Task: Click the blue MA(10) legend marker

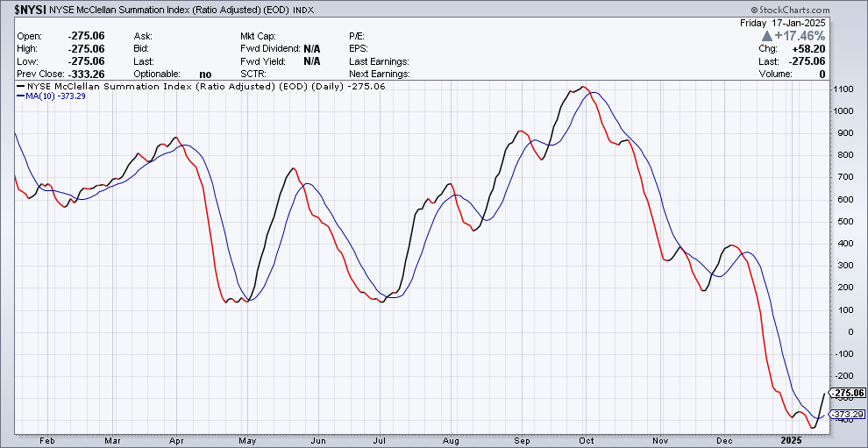Action: click(20, 96)
